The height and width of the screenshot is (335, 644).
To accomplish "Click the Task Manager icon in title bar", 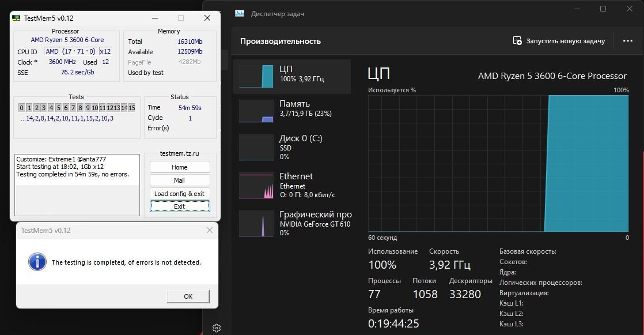I will [240, 14].
